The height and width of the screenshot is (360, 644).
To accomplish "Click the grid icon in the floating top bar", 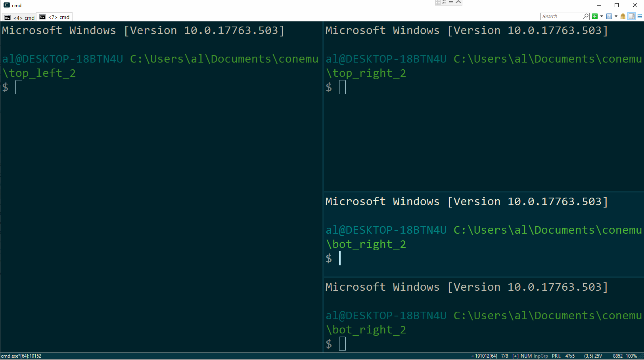I will 438,2.
